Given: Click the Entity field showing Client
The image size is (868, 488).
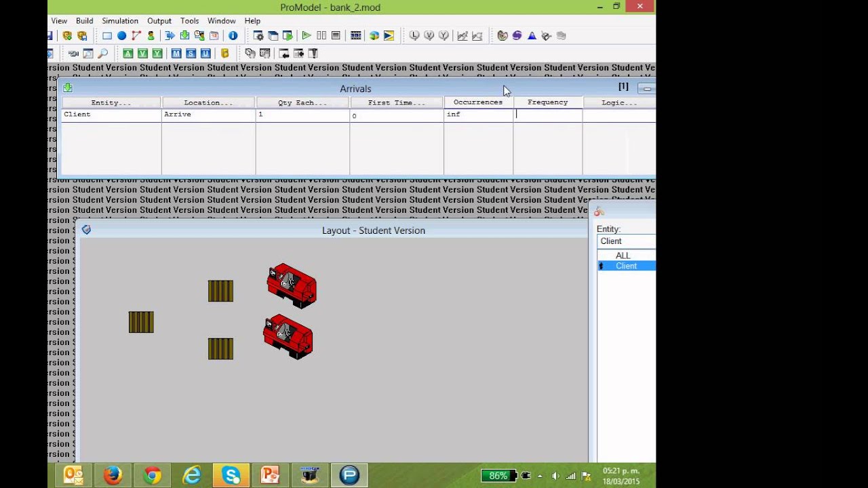Looking at the screenshot, I should point(626,241).
